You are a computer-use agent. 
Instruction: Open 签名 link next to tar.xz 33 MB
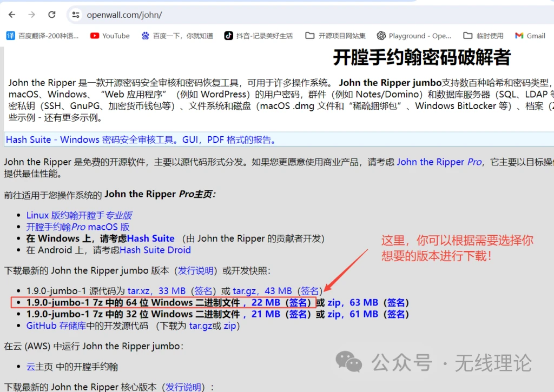pyautogui.click(x=203, y=291)
